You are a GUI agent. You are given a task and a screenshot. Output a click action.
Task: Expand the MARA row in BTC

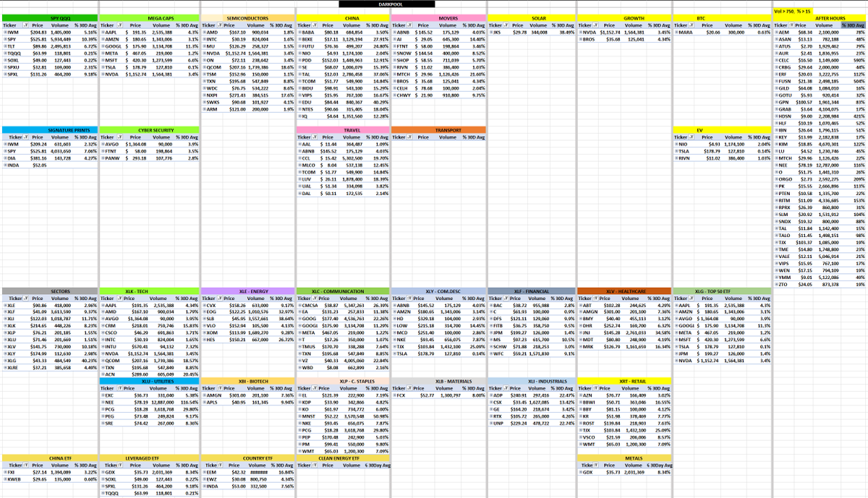click(x=676, y=32)
